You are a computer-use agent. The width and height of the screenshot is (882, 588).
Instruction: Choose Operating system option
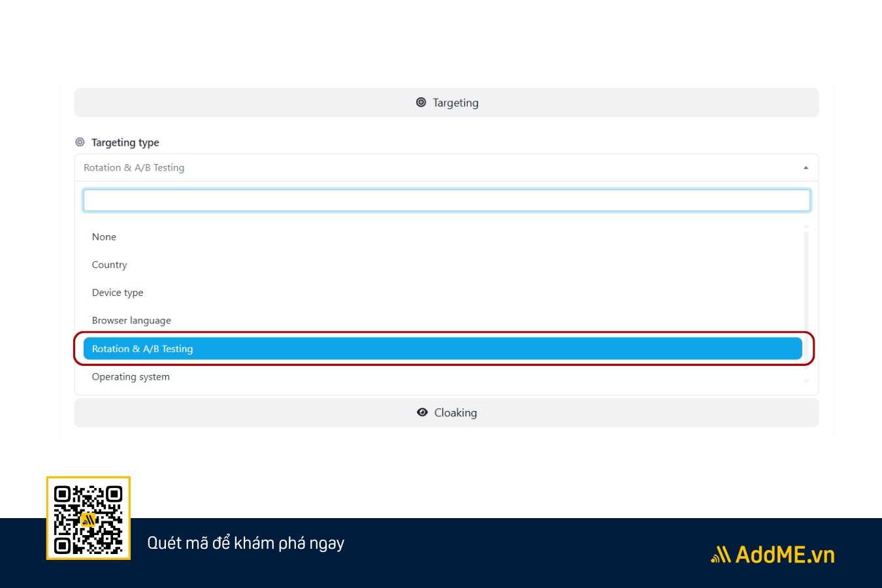pyautogui.click(x=442, y=377)
